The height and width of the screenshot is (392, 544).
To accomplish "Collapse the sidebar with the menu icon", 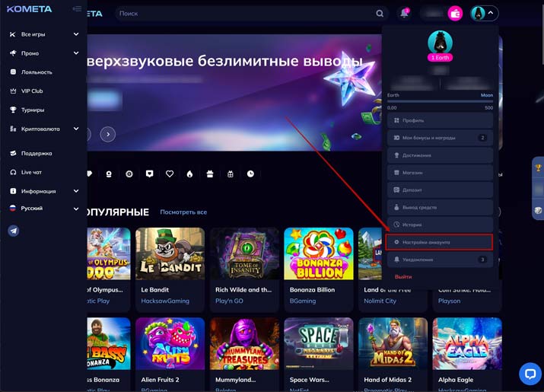I will 77,8.
